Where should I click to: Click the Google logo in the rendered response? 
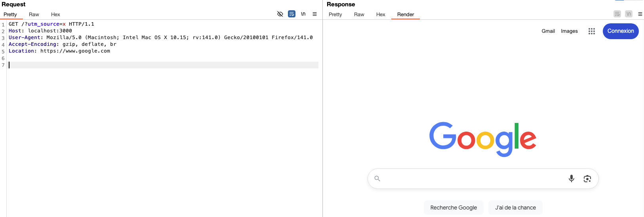(x=483, y=139)
